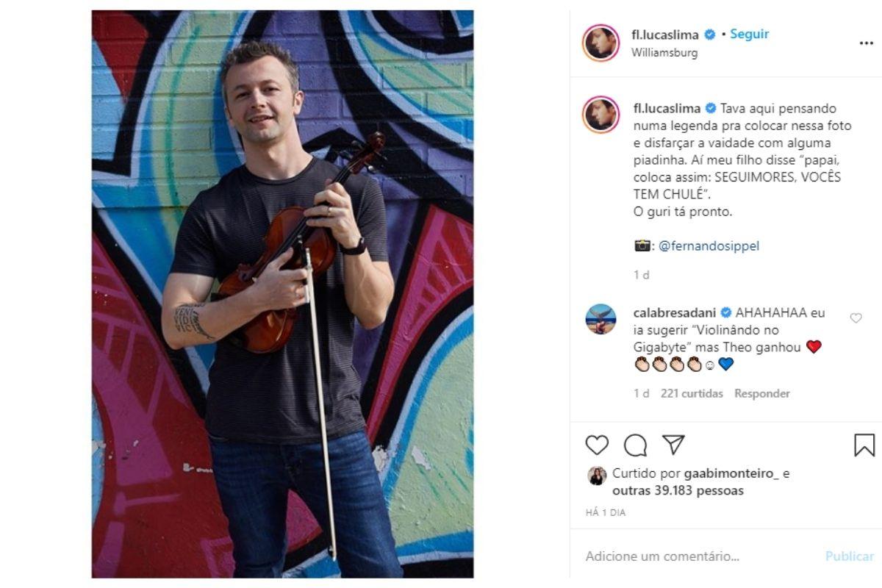Open calabresadani's profile avatar
The width and height of the screenshot is (882, 588).
point(600,318)
